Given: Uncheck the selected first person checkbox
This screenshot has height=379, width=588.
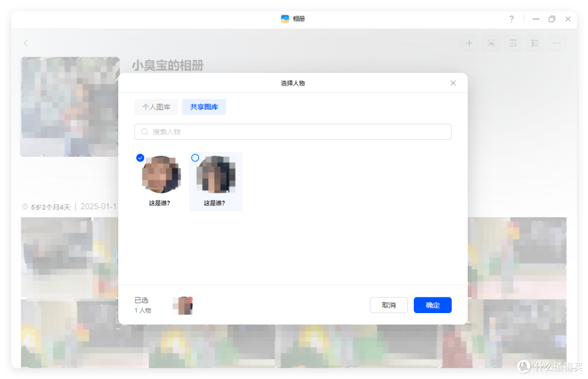Looking at the screenshot, I should click(140, 157).
